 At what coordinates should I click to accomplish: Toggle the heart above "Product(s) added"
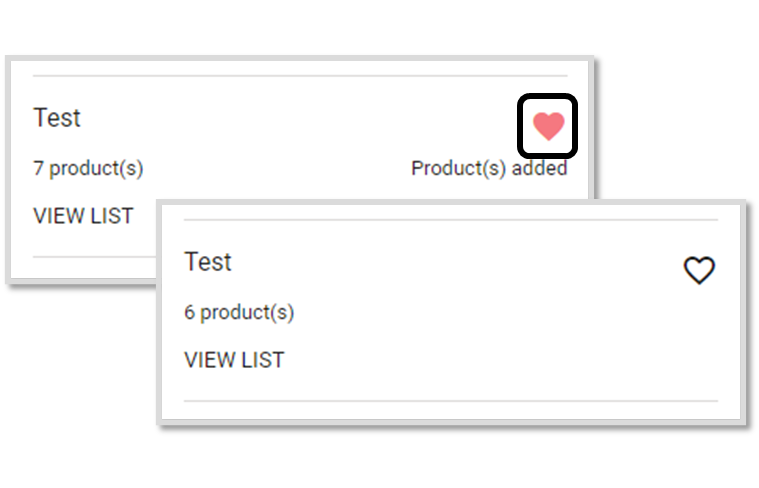tap(548, 126)
